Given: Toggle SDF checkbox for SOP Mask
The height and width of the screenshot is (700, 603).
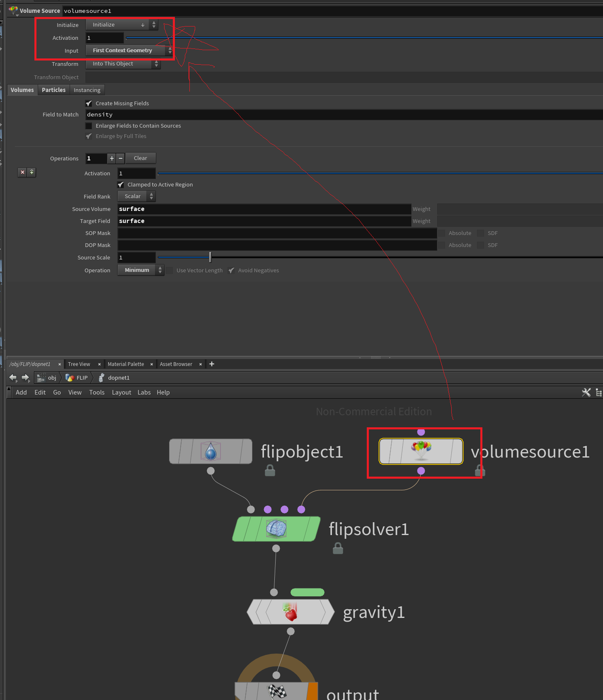Looking at the screenshot, I should 481,233.
